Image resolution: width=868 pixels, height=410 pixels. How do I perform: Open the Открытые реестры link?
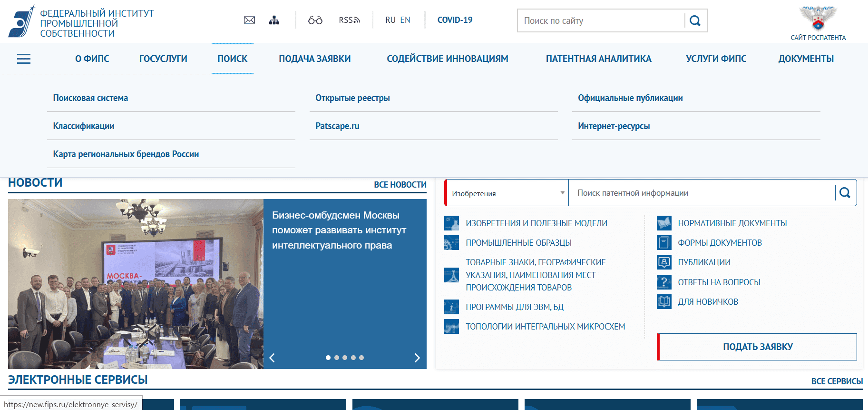tap(352, 98)
